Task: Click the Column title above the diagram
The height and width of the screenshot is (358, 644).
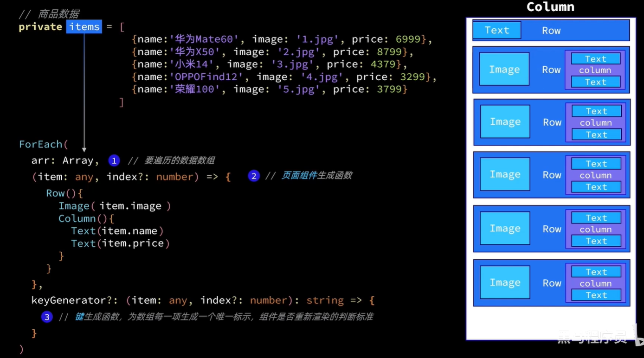Action: tap(550, 7)
